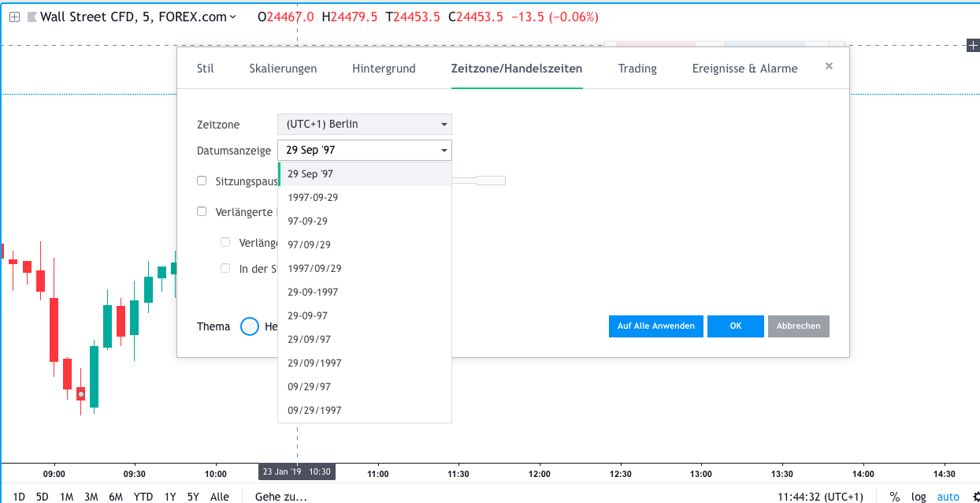Expand the chart legend plus icon
980x503 pixels.
[14, 17]
